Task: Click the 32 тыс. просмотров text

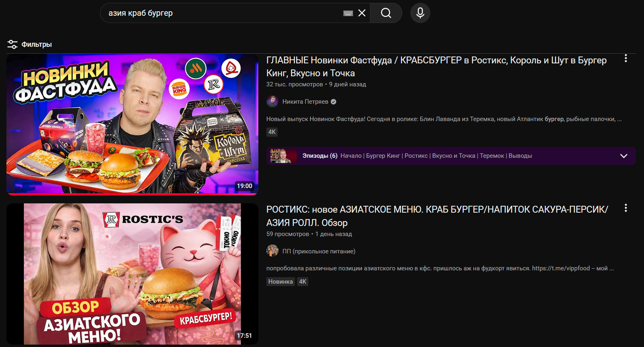Action: click(x=295, y=84)
